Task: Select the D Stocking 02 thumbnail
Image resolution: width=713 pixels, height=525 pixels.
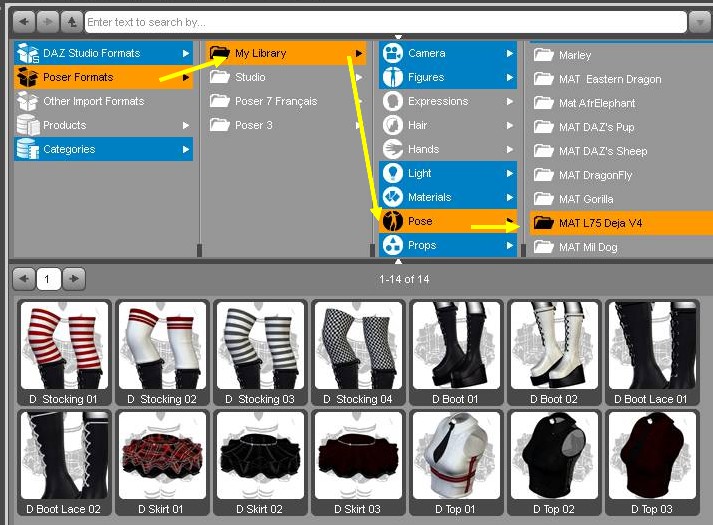Action: coord(162,352)
